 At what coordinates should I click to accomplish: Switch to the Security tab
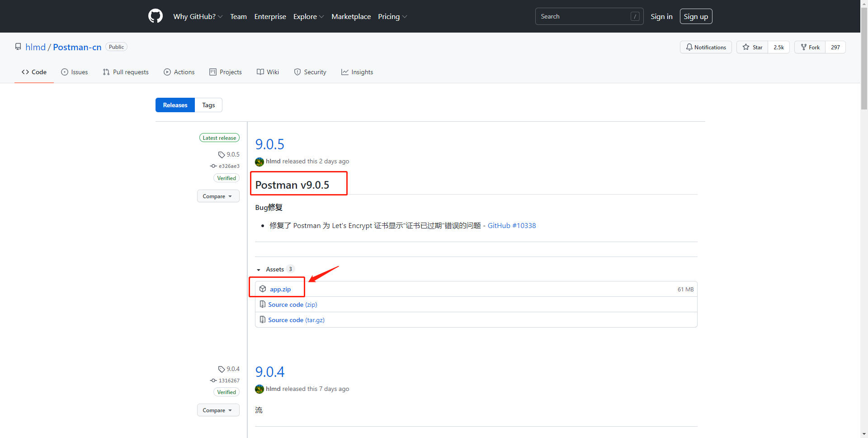[x=310, y=72]
